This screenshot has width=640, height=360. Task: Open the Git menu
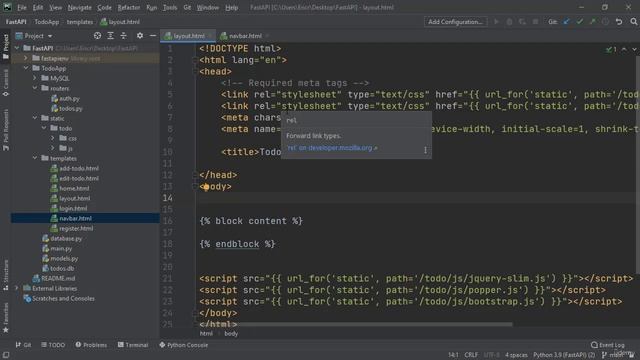pyautogui.click(x=187, y=7)
